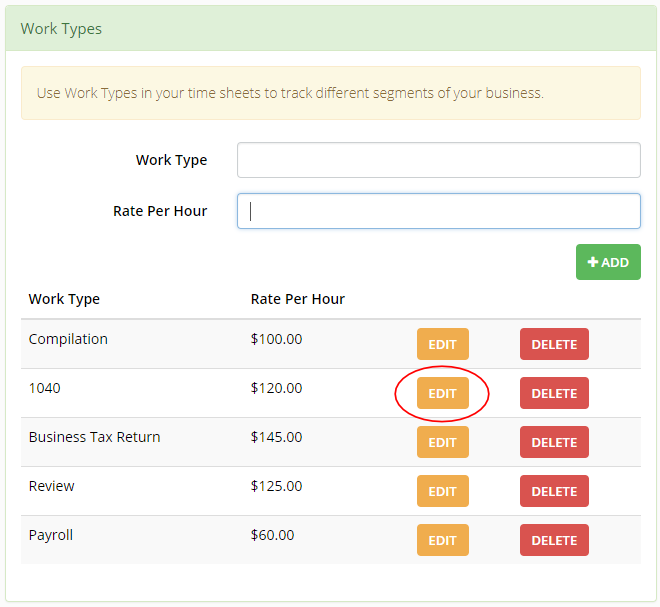
Task: Select the Business Tax Return row name
Action: pos(94,437)
